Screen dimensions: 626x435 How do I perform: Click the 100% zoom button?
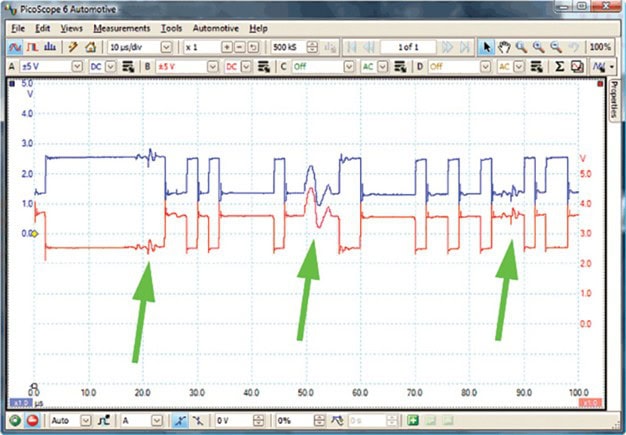pos(600,47)
